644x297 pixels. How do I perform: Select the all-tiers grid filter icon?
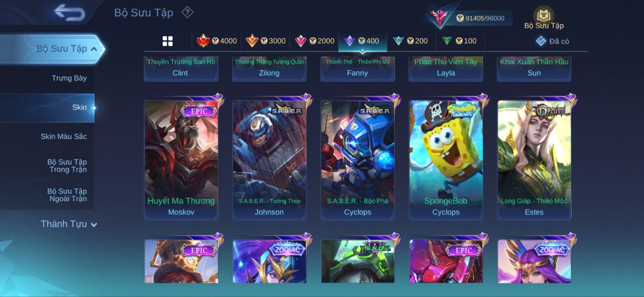click(168, 41)
